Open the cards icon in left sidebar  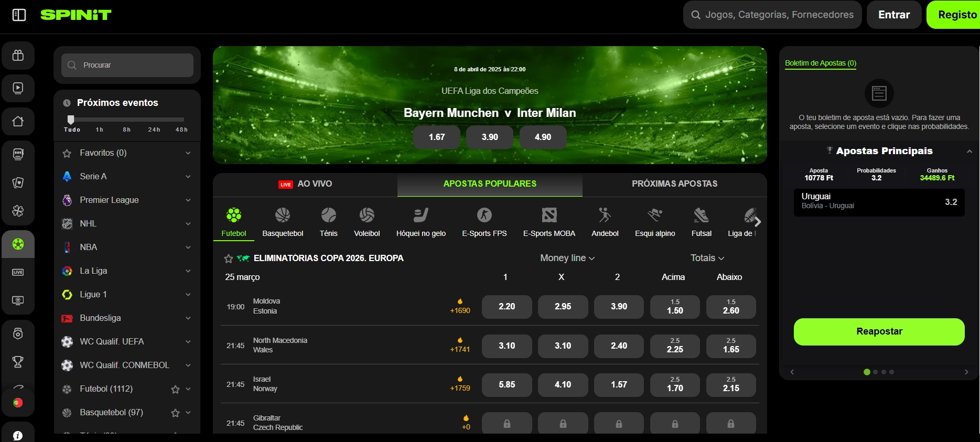pyautogui.click(x=18, y=182)
